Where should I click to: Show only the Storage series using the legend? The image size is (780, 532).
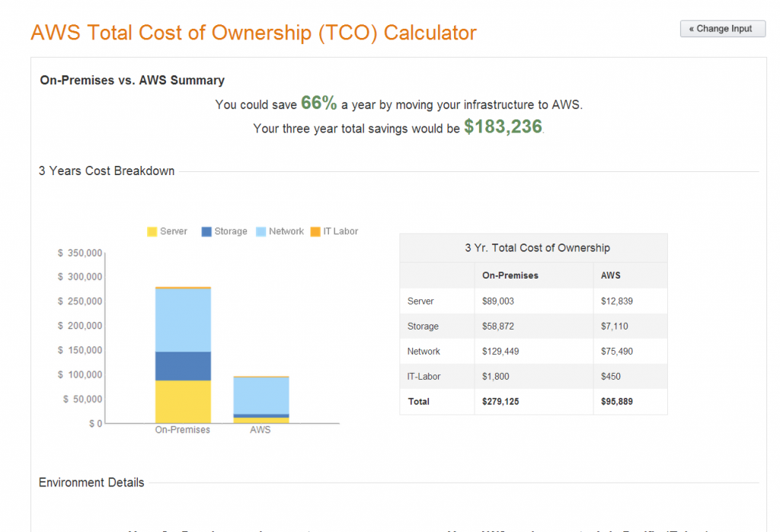(225, 231)
